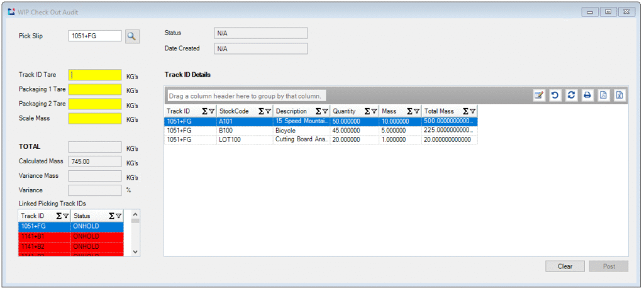Click total mass cell 225.0000000000
Screen dimensions: 644x289
tap(449, 131)
